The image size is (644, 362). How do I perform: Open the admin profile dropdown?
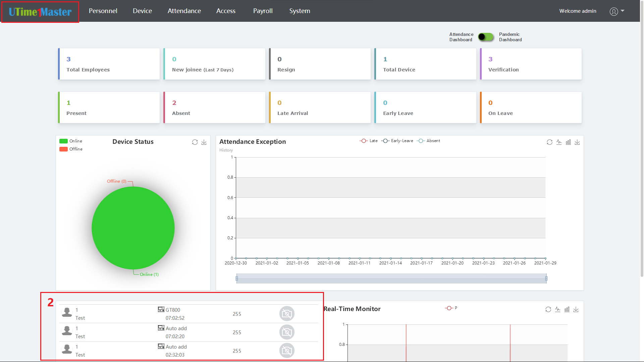616,11
